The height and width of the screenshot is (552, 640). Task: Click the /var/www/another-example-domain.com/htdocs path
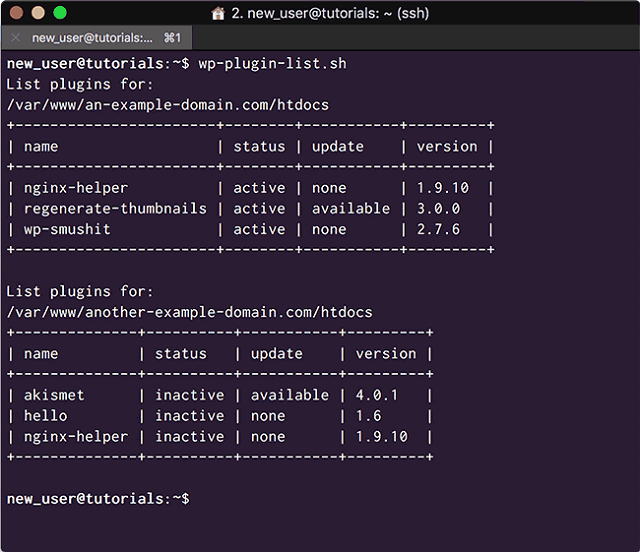[189, 312]
